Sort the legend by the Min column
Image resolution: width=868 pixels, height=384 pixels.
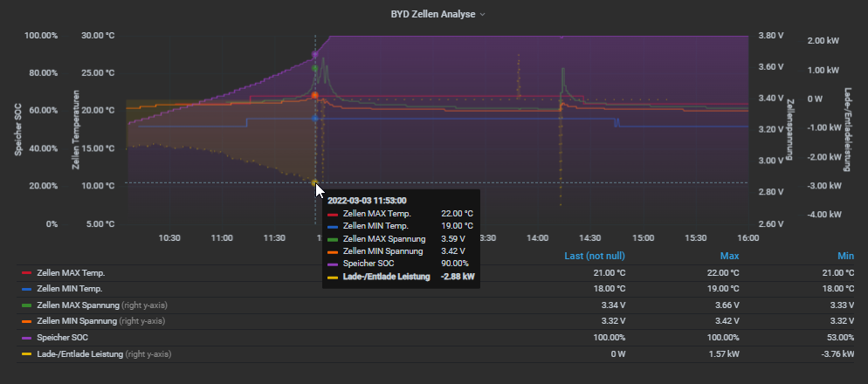[846, 256]
